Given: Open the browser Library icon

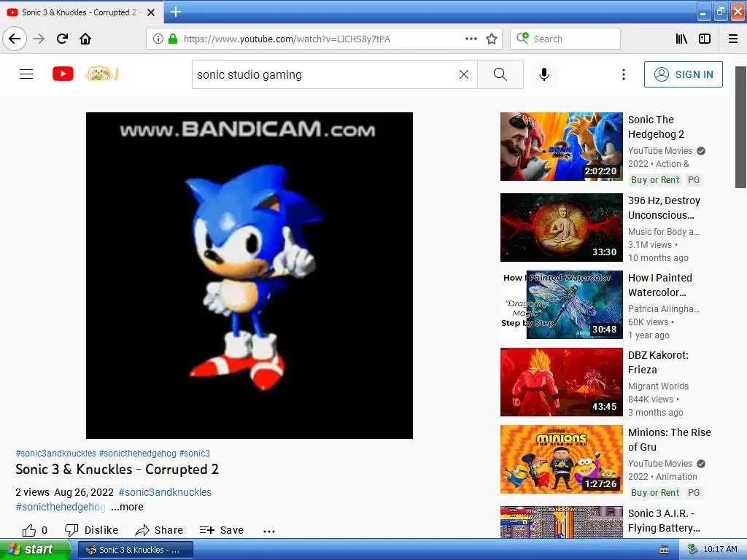Looking at the screenshot, I should tap(681, 39).
